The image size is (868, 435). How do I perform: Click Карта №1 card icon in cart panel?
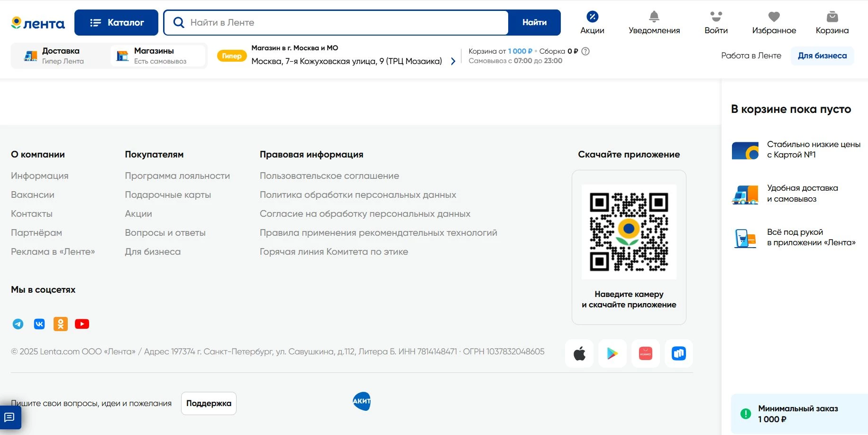click(745, 150)
